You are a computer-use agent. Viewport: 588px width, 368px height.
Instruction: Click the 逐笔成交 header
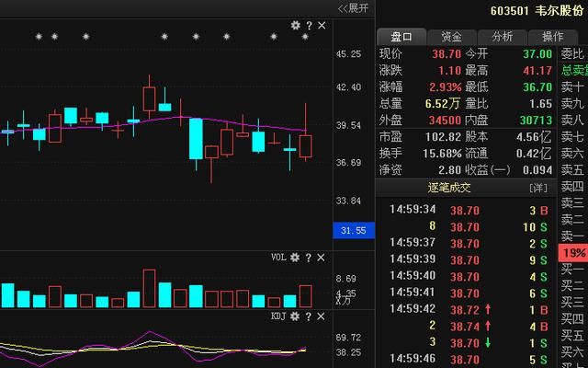pos(449,188)
